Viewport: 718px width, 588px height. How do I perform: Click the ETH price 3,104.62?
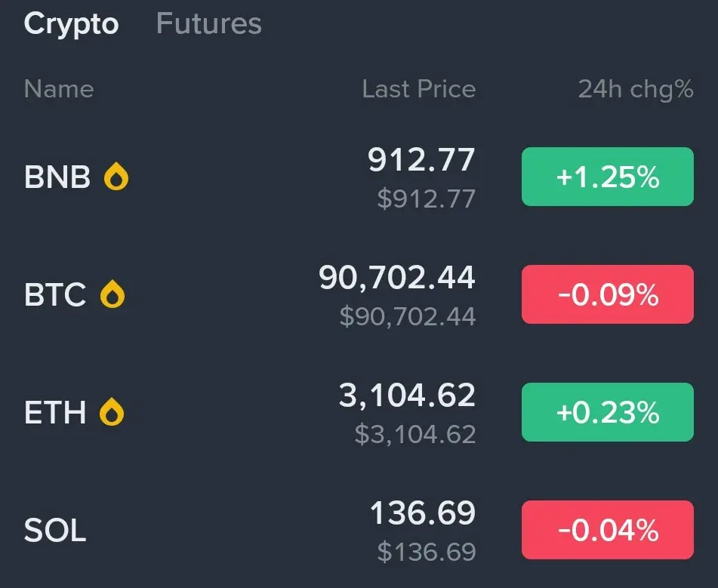click(x=407, y=396)
